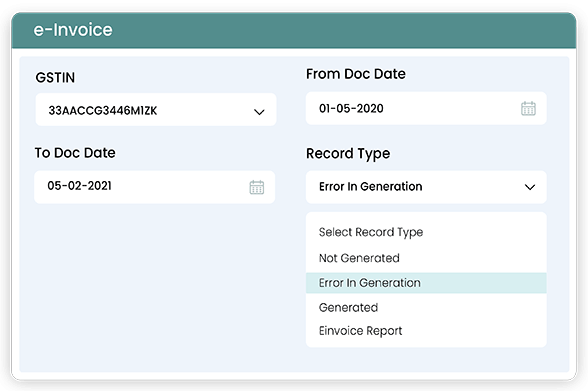Screen dimensions: 588x391
Task: Pick 'Error In Generation' list option
Action: [x=426, y=283]
